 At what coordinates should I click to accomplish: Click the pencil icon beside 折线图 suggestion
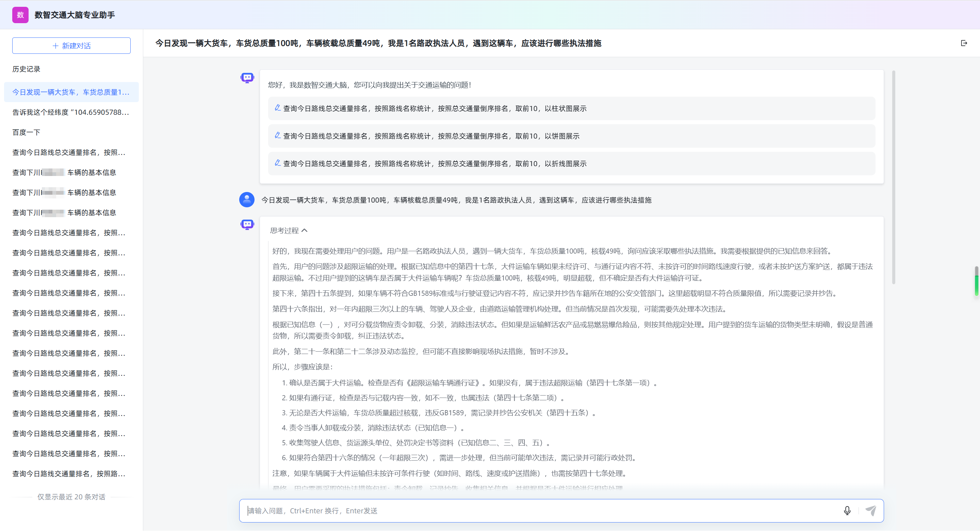point(278,163)
